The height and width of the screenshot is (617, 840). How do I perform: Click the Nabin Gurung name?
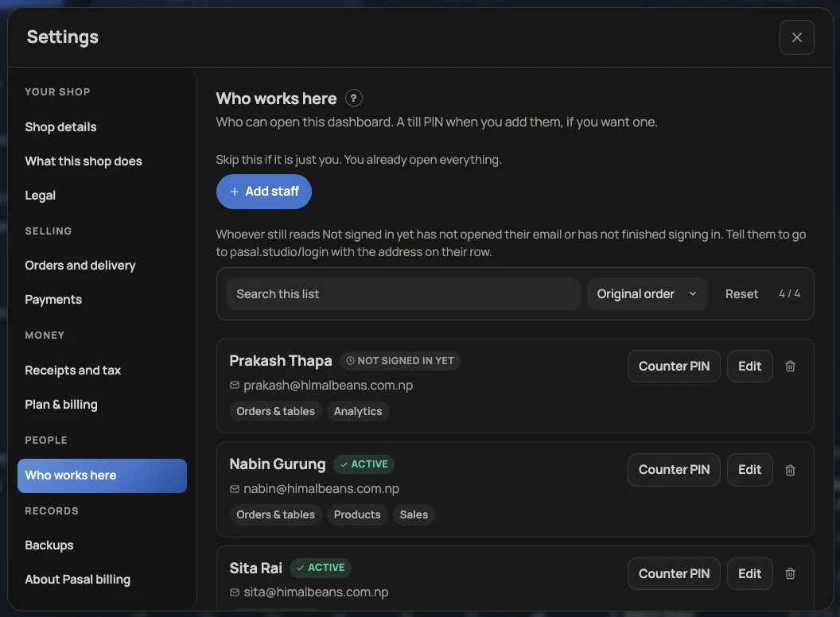(x=277, y=464)
